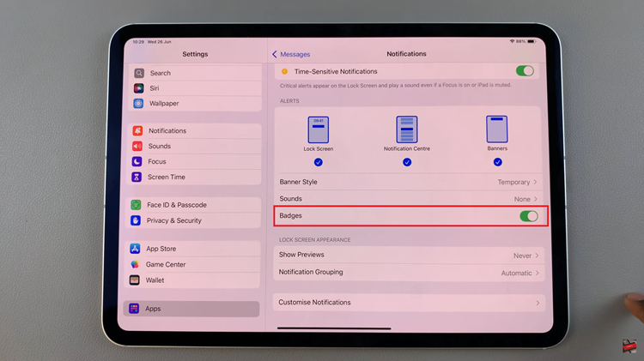This screenshot has width=644, height=361.
Task: Tap the Search magnifier icon in sidebar
Action: coord(139,73)
